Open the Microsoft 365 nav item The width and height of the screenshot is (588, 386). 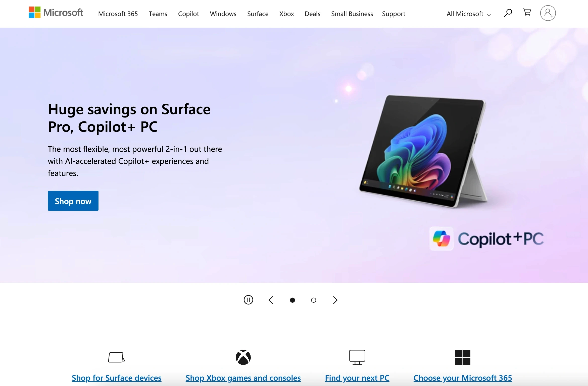point(118,14)
